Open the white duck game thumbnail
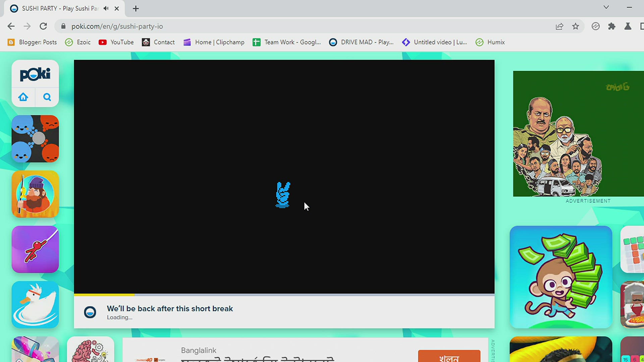This screenshot has height=362, width=644. tap(35, 304)
